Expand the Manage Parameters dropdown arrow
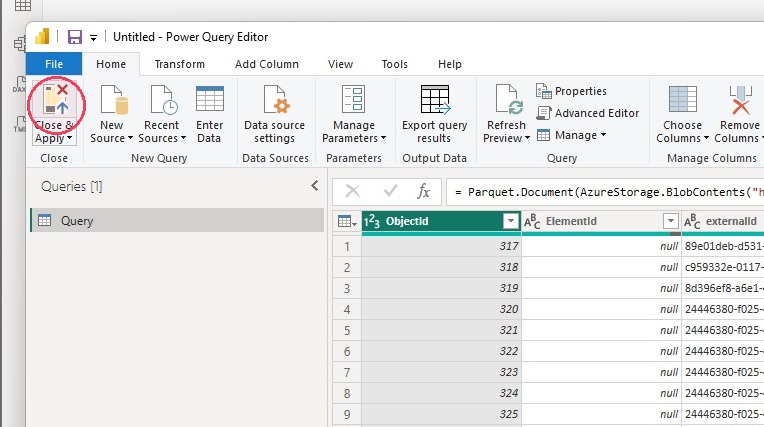This screenshot has height=427, width=764. [x=383, y=138]
